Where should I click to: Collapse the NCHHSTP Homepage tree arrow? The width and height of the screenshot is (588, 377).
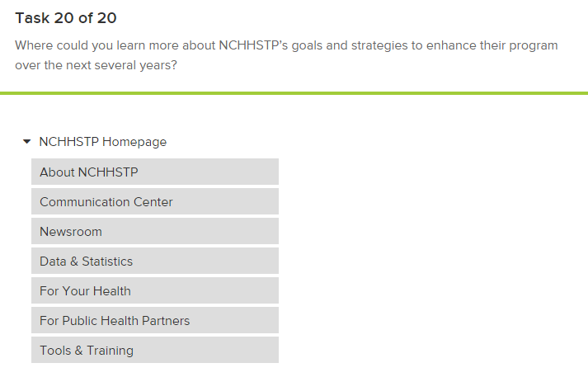[x=27, y=142]
